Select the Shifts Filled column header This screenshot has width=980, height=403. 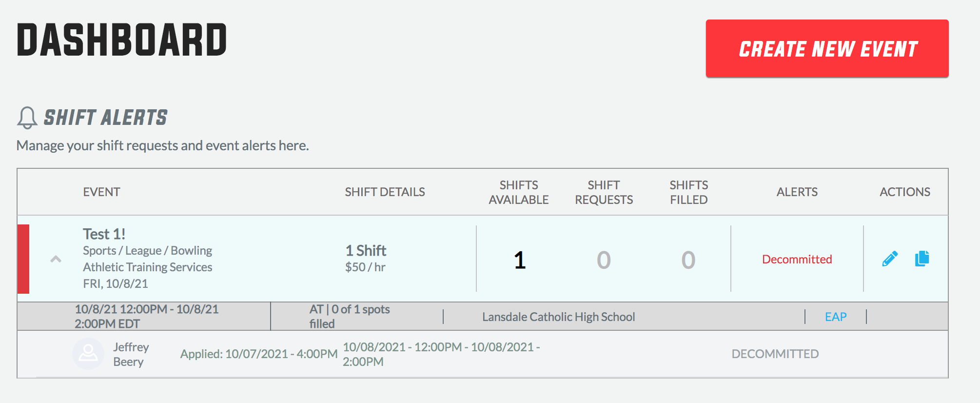coord(689,192)
